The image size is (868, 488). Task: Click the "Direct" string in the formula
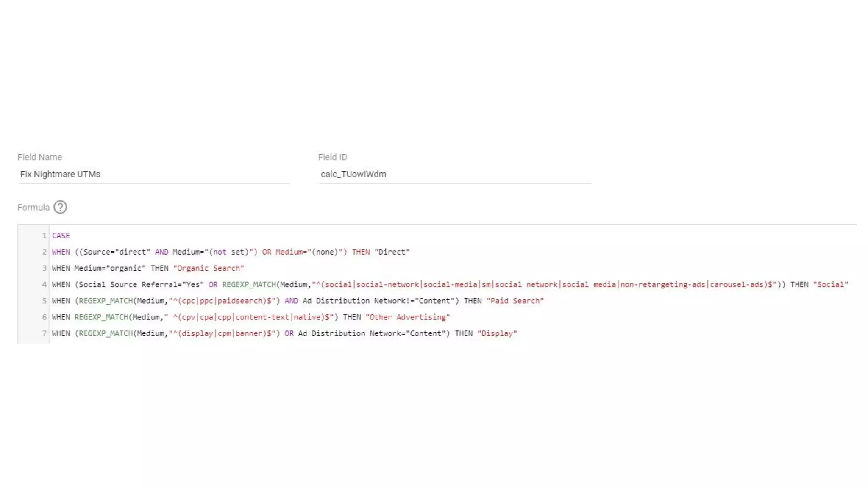pos(392,252)
